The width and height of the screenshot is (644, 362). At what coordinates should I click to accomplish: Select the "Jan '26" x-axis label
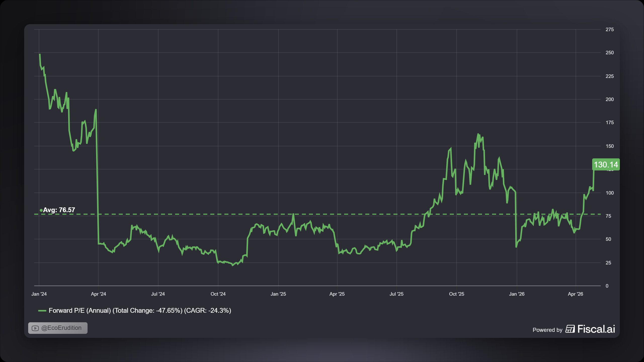[517, 294]
